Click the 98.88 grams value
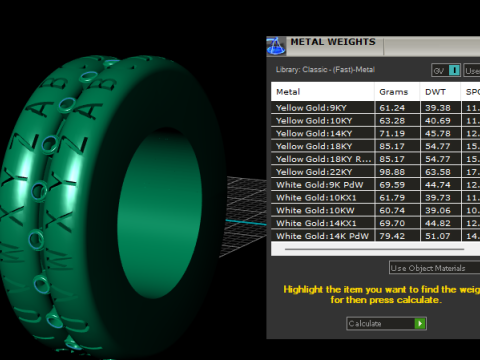Image resolution: width=480 pixels, height=360 pixels. tap(392, 172)
